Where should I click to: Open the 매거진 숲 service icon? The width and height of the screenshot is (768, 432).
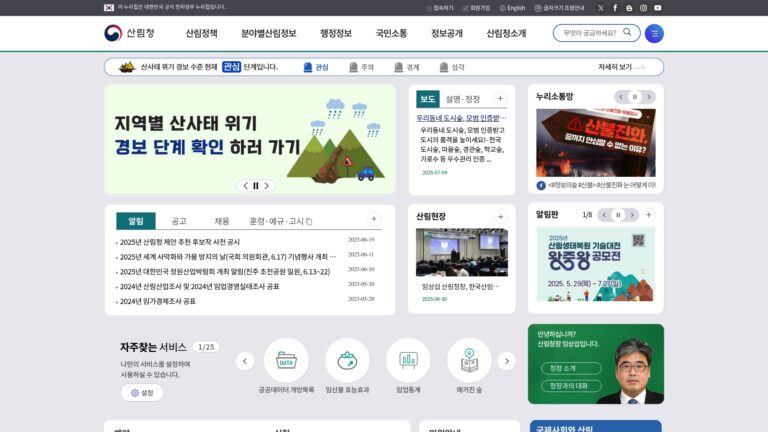tap(469, 360)
